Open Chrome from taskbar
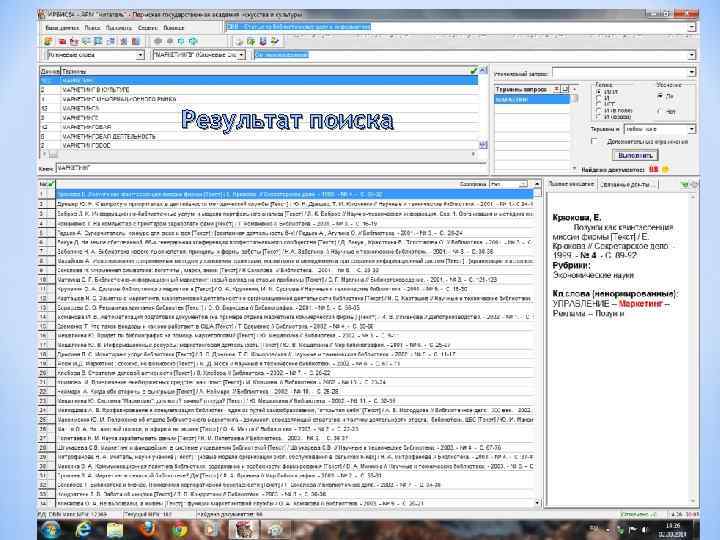The image size is (720, 540). tap(180, 530)
